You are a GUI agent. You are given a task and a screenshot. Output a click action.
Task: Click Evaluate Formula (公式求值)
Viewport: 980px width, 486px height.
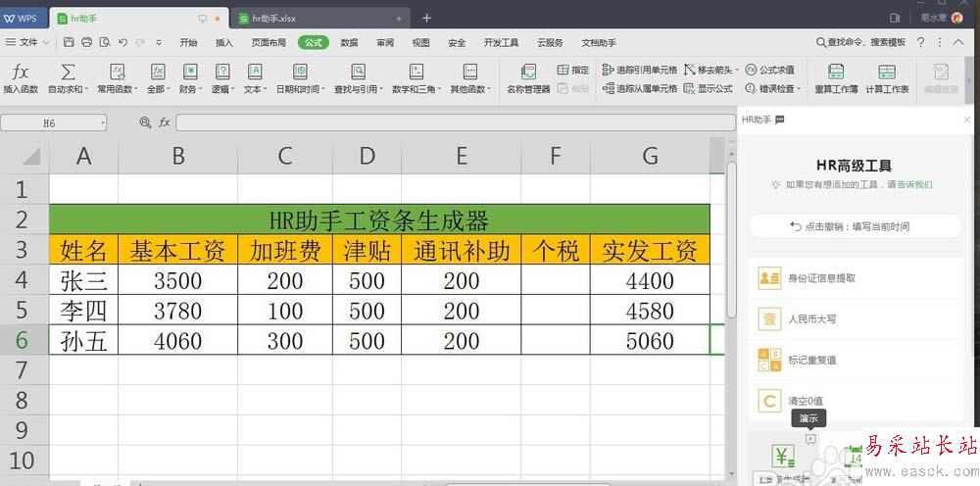[770, 70]
